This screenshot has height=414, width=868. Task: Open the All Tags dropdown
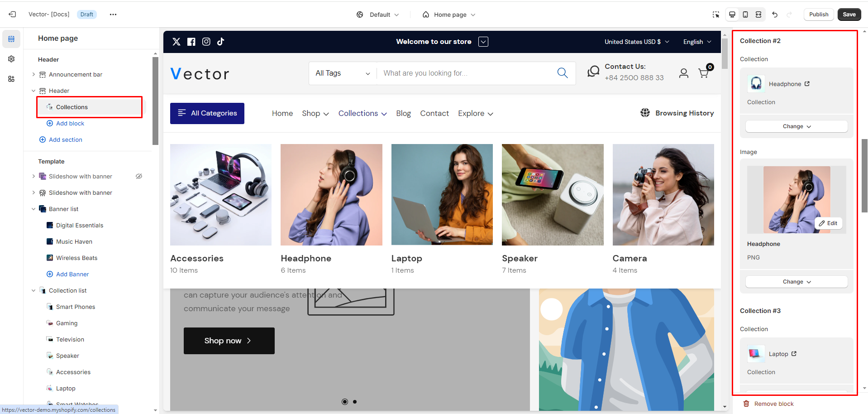tap(343, 73)
